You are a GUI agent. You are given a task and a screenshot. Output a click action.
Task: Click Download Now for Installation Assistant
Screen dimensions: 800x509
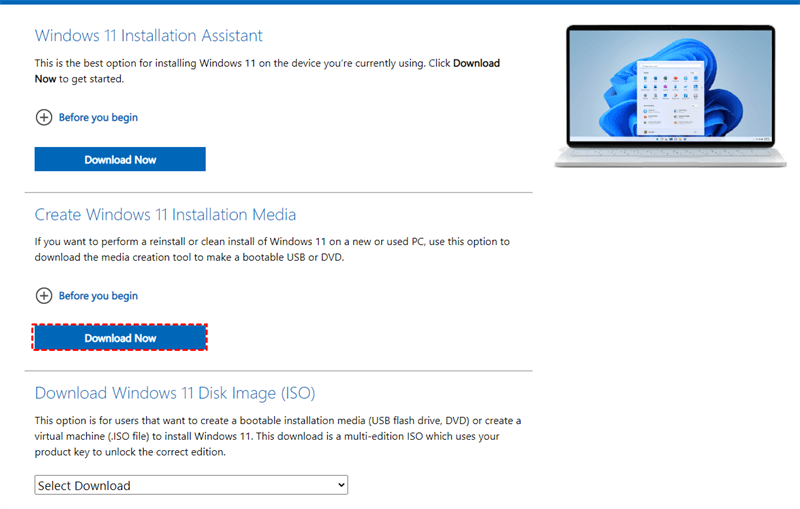(x=120, y=160)
